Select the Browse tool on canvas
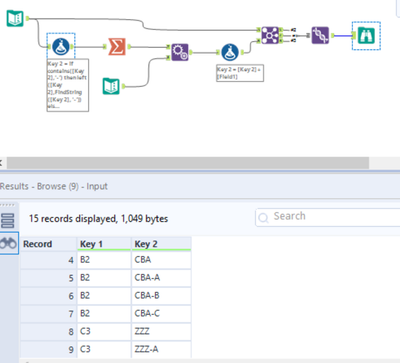This screenshot has height=363, width=400. (x=366, y=36)
